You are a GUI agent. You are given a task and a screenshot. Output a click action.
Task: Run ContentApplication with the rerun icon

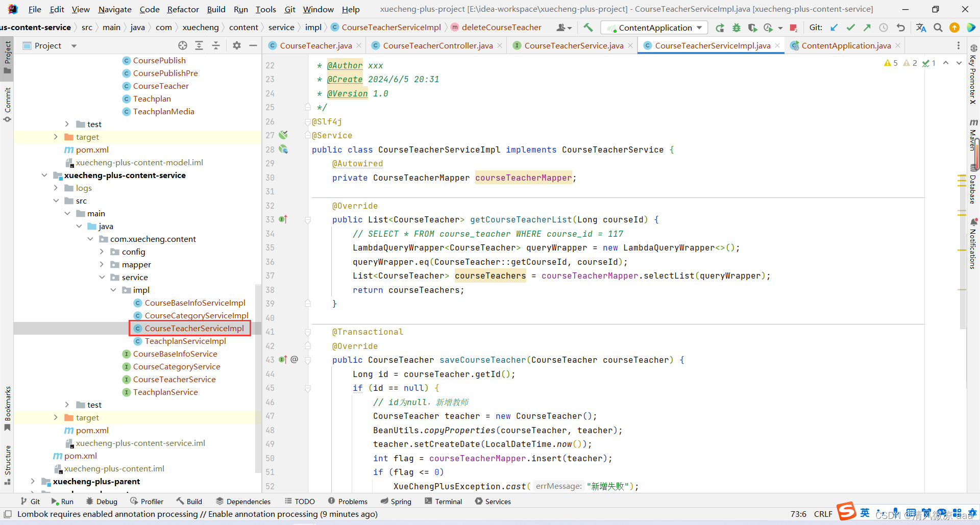pos(720,28)
